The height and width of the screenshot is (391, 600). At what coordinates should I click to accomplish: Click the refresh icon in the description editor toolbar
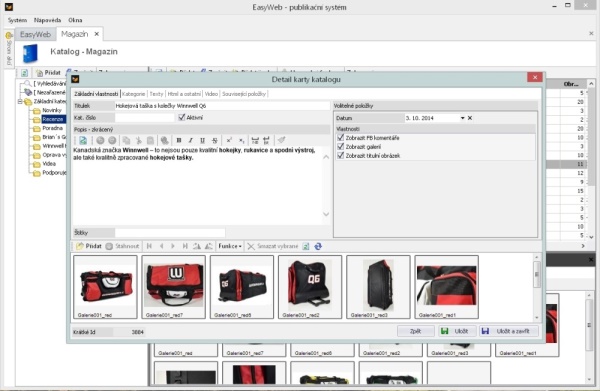coord(83,140)
